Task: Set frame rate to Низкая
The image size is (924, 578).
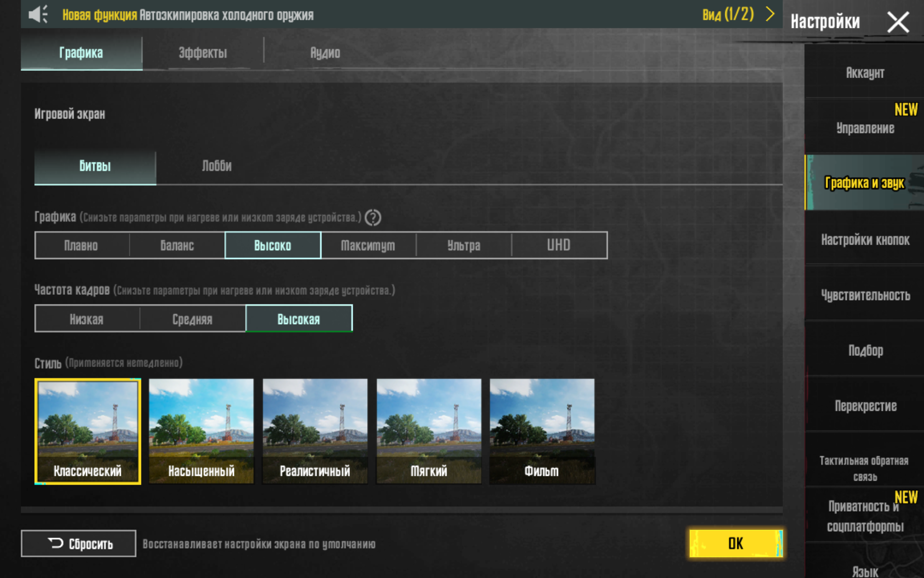Action: coord(87,319)
